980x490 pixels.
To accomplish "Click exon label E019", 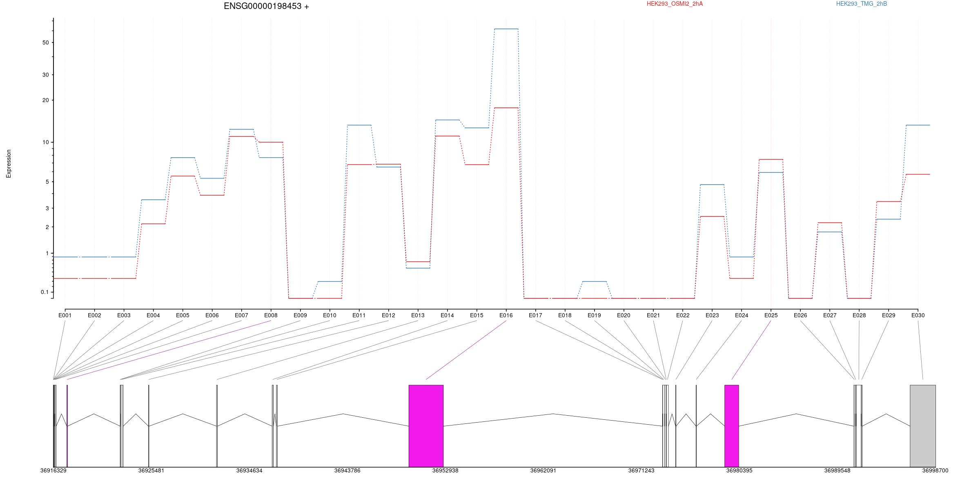I will 594,315.
